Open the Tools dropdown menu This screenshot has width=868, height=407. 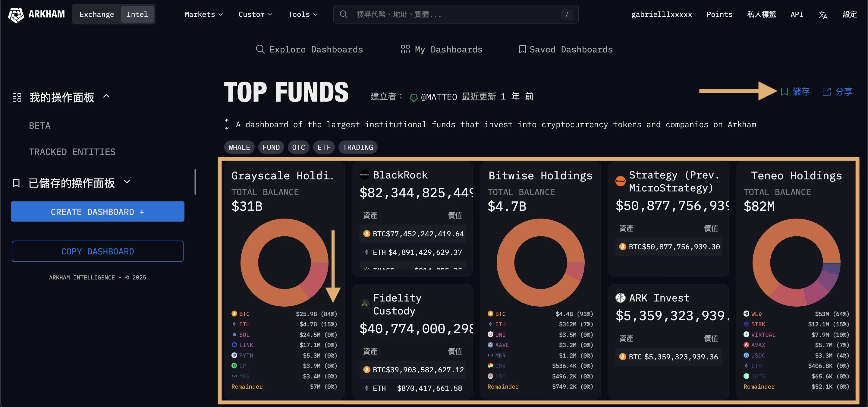(303, 14)
